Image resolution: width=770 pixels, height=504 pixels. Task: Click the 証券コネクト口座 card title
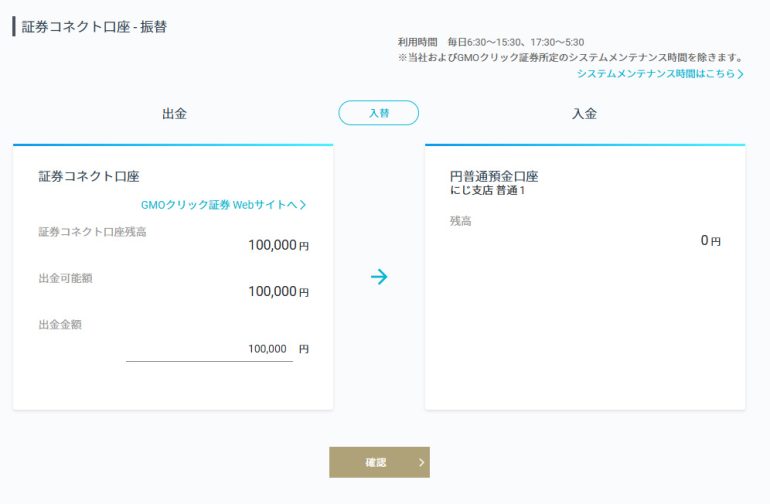pos(89,176)
